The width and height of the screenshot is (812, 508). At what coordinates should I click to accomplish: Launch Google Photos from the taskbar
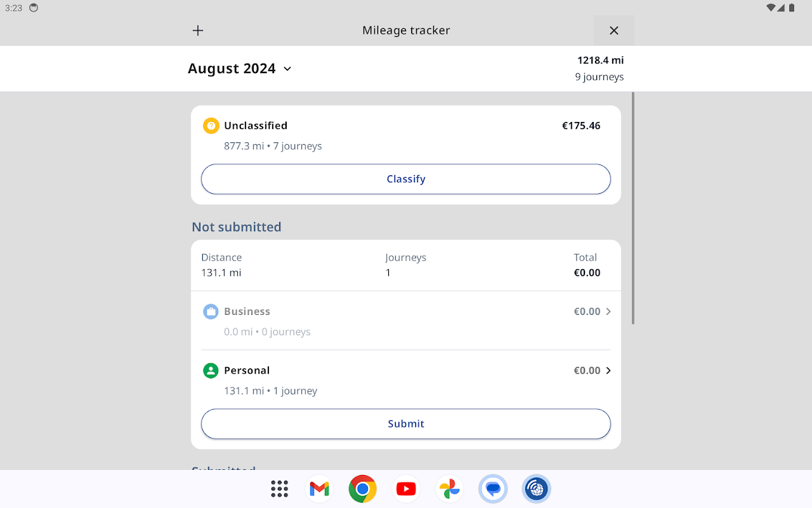coord(449,489)
